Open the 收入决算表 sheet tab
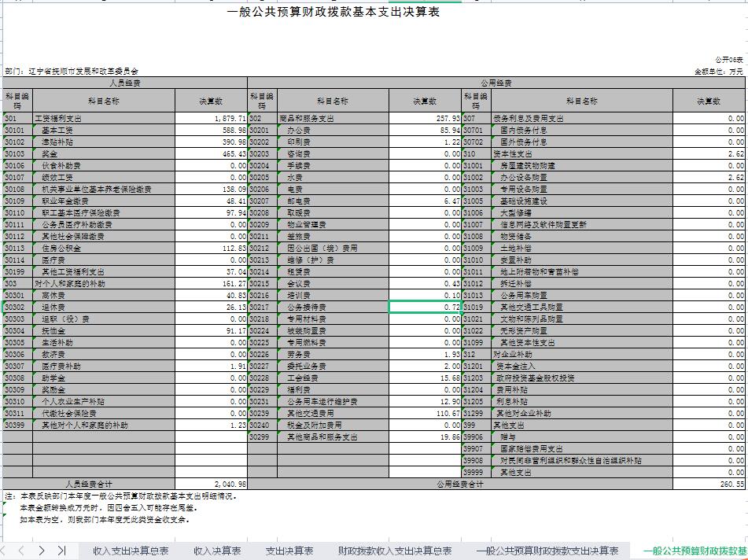Viewport: 748px width, 560px height. [x=217, y=551]
